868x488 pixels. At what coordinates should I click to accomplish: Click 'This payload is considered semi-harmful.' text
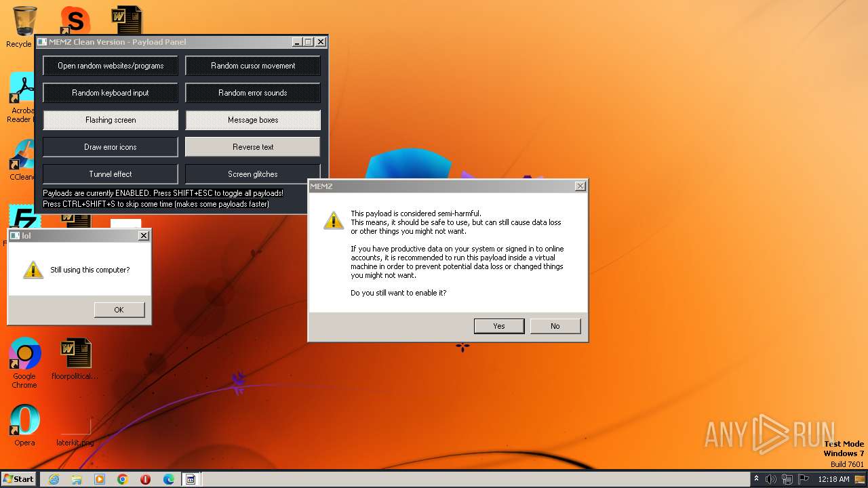[x=416, y=213]
